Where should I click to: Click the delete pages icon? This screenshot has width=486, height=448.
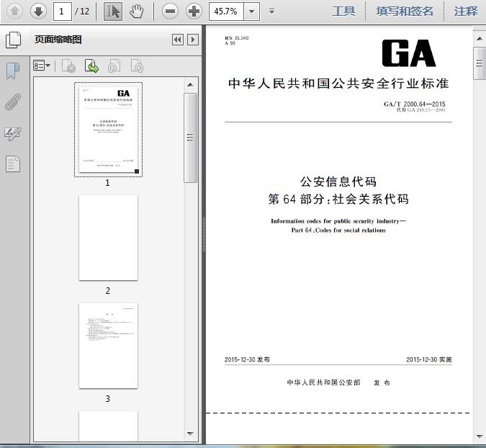[x=68, y=66]
